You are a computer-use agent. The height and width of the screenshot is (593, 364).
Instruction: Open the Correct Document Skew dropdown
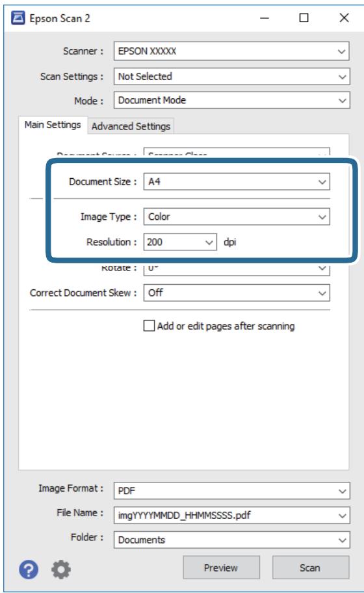(x=237, y=293)
